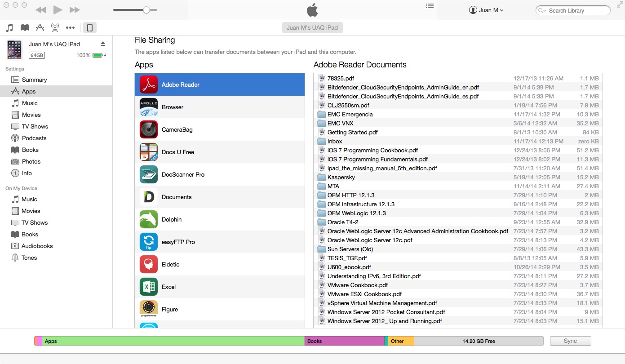
Task: Click the Sync button
Action: point(570,341)
